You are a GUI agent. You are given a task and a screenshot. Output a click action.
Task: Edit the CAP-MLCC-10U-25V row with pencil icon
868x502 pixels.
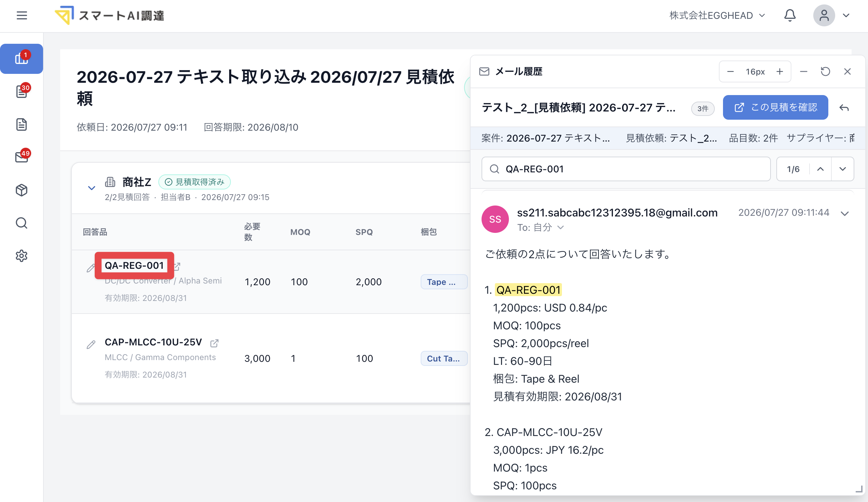click(x=91, y=344)
